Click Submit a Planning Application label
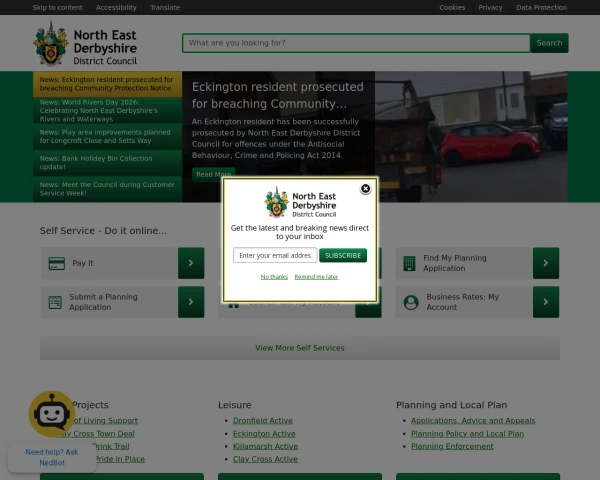 (x=103, y=302)
